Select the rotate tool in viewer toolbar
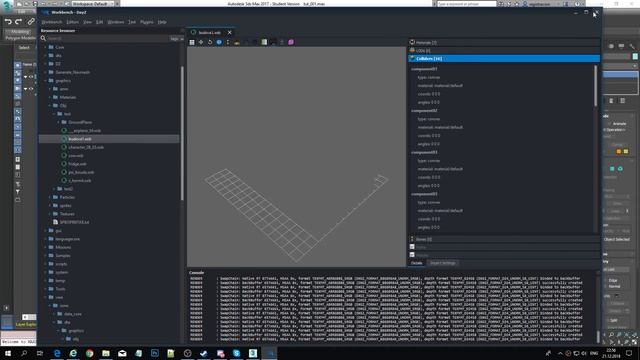The height and width of the screenshot is (360, 640). [x=210, y=42]
